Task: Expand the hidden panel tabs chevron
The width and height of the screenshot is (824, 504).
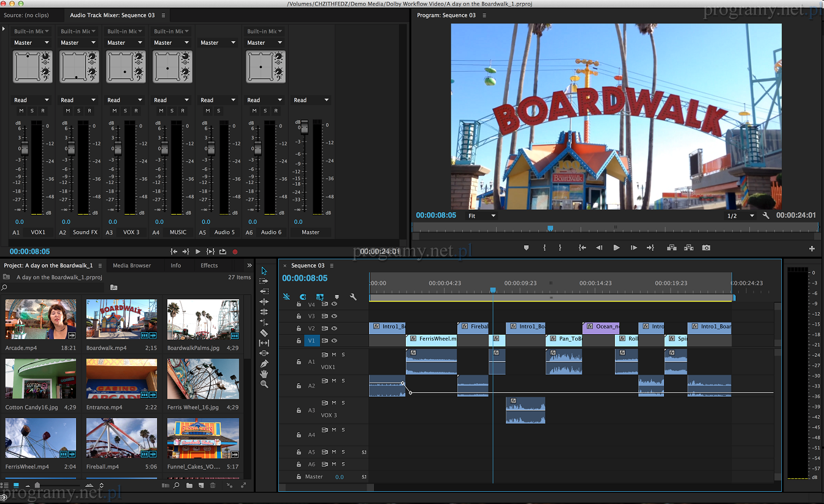Action: (250, 265)
